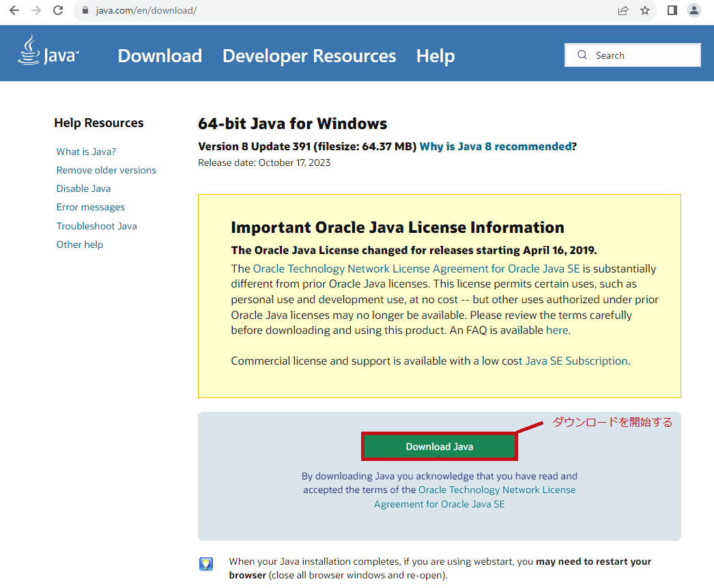Click the Java coffee cup logo

point(48,51)
